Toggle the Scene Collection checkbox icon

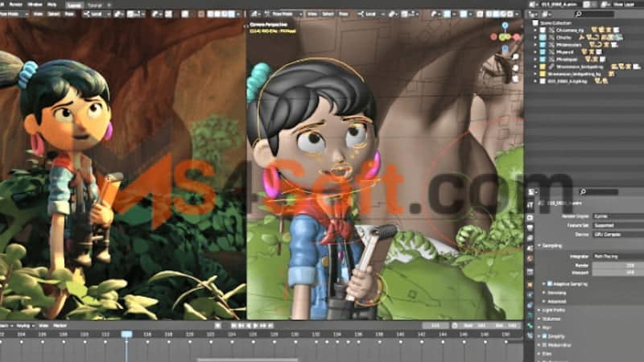535,23
